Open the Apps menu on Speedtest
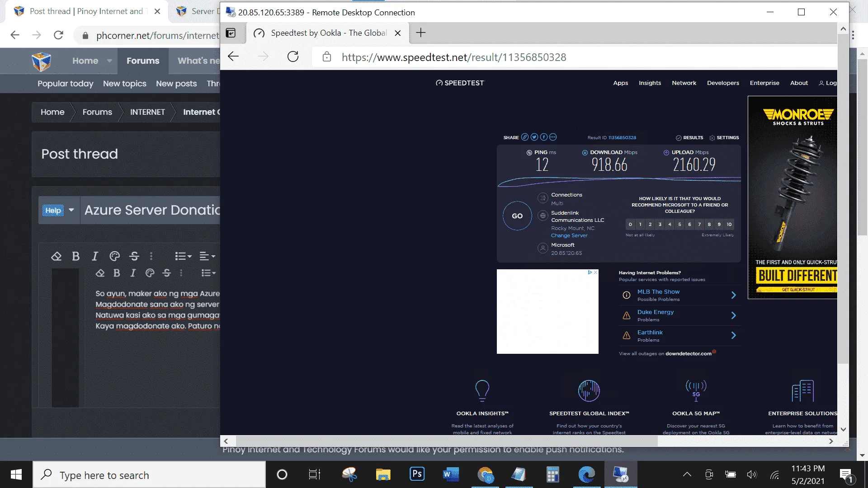Image resolution: width=868 pixels, height=488 pixels. pos(620,83)
